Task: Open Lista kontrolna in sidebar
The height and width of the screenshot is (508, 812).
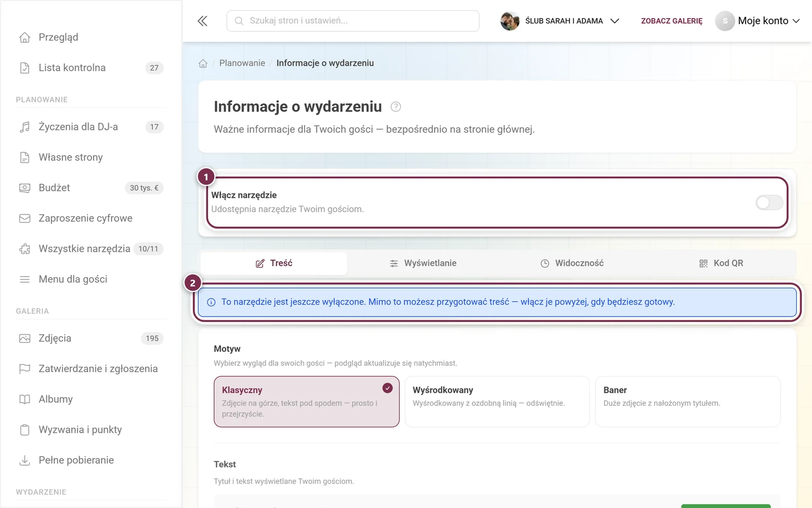Action: pos(91,68)
